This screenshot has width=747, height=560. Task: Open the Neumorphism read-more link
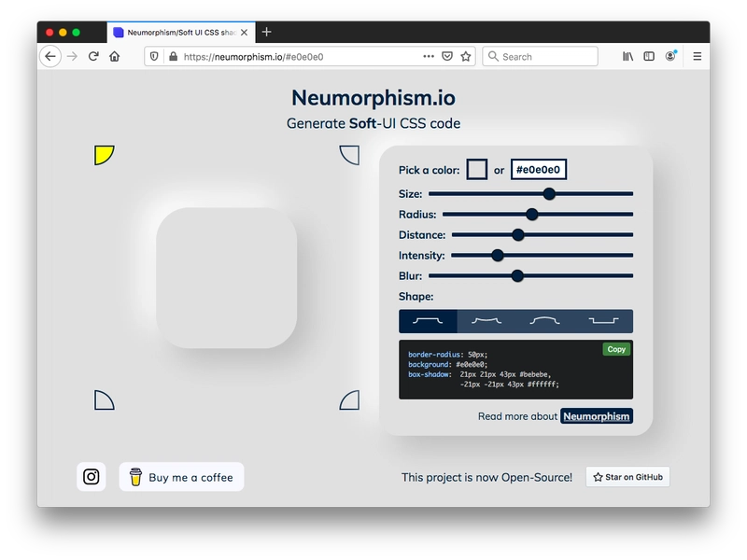597,416
